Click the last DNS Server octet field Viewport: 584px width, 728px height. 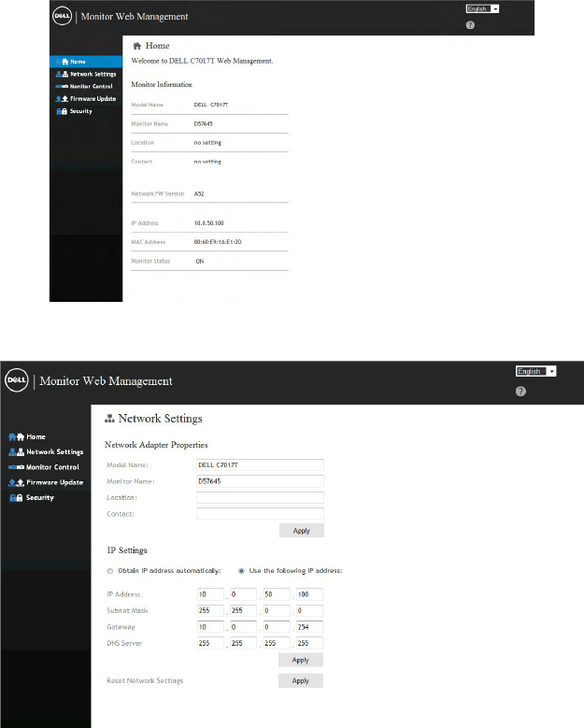(x=309, y=644)
